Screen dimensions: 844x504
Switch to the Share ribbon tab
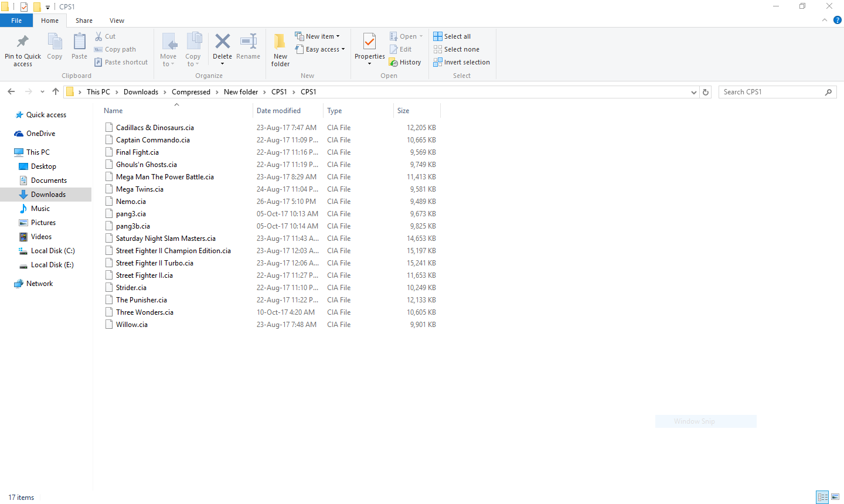(x=84, y=21)
